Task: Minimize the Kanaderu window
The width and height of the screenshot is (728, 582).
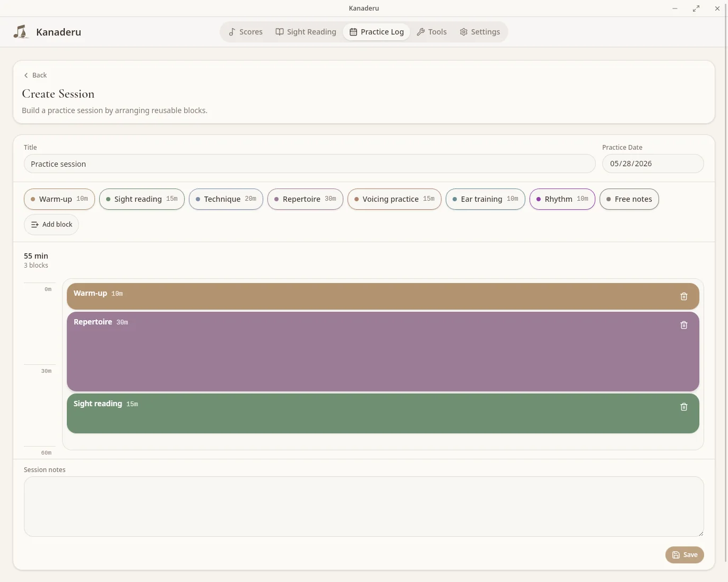Action: tap(675, 8)
